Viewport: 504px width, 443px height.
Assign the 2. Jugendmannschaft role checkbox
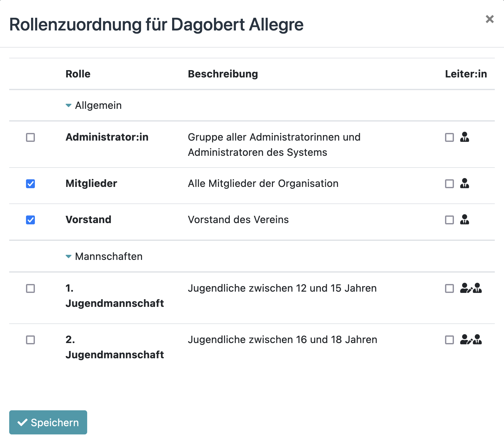(x=30, y=340)
